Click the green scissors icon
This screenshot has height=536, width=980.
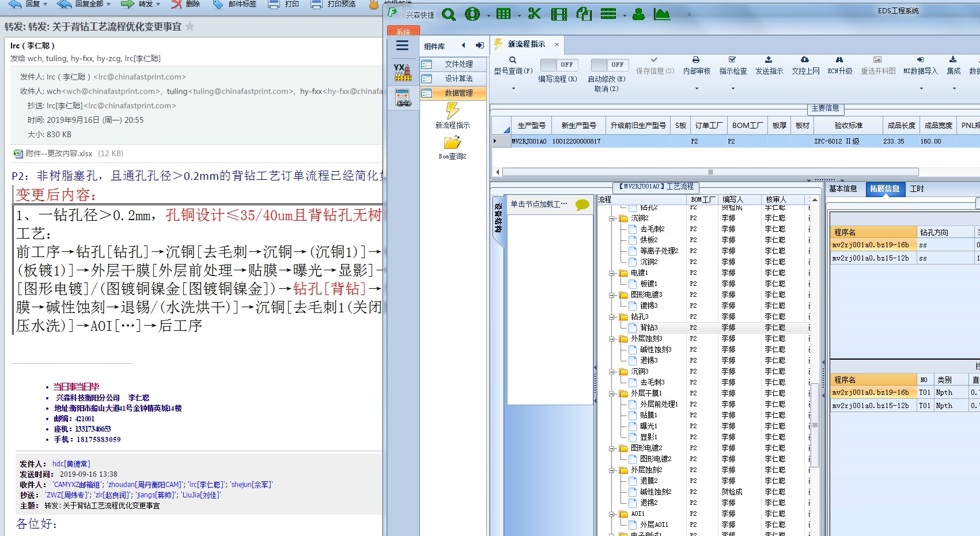point(535,14)
